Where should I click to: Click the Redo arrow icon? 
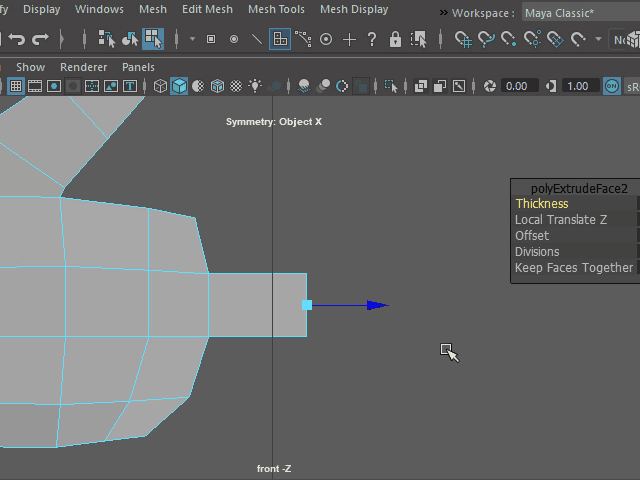tap(40, 39)
